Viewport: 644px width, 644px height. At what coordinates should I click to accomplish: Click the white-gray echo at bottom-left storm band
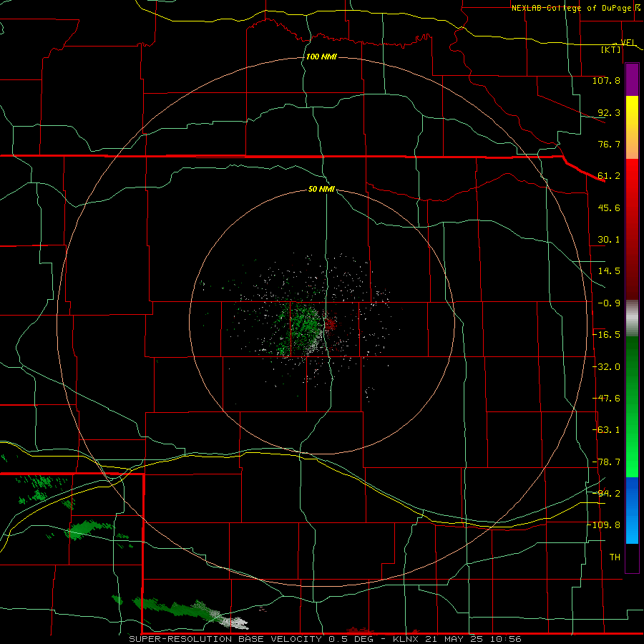[235, 623]
